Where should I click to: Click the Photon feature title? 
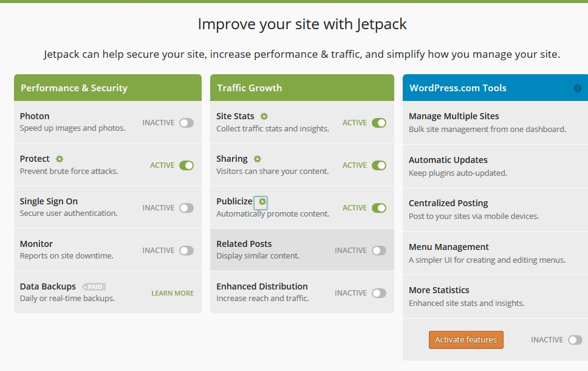[35, 116]
